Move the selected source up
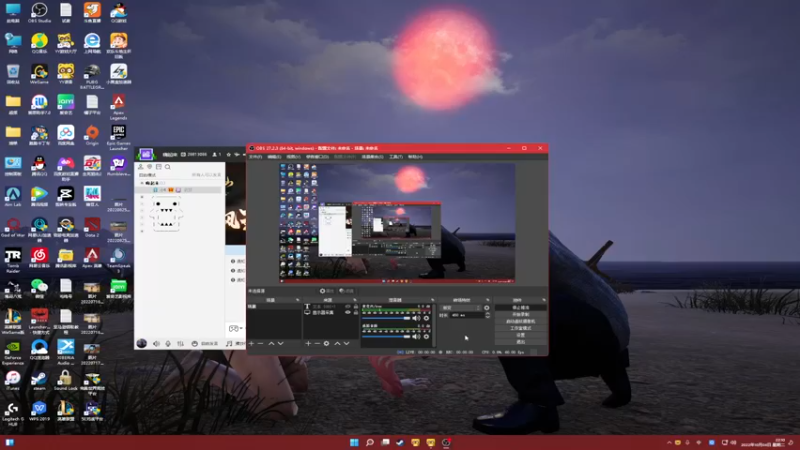The image size is (800, 450). [337, 343]
